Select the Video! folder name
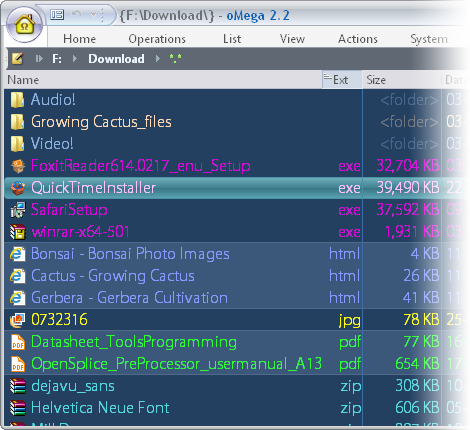This screenshot has width=470, height=430. 52,144
